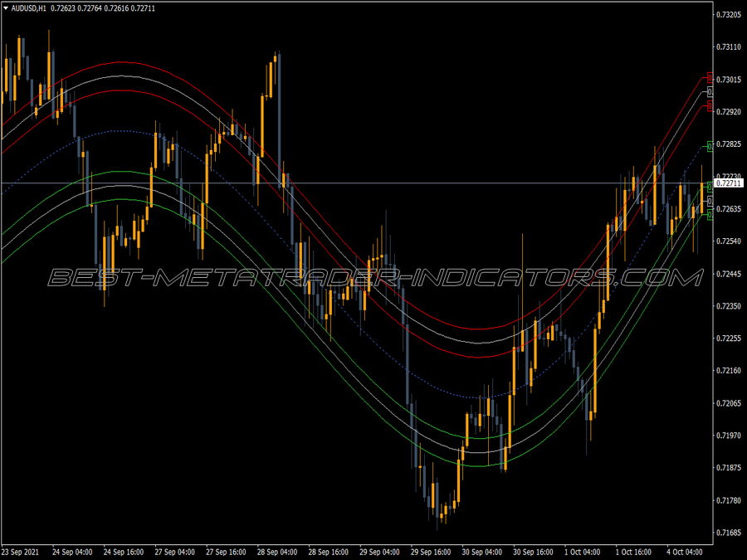Screen dimensions: 747x560
Task: Select green marker just below current price tag
Action: click(710, 187)
